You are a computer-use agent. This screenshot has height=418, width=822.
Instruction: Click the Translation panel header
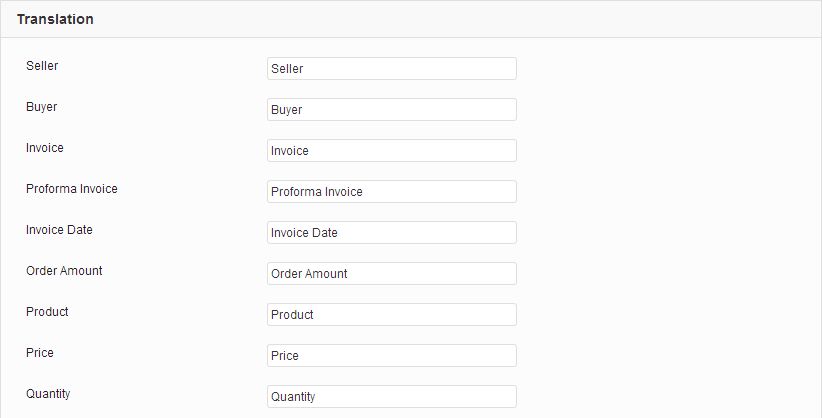click(411, 19)
